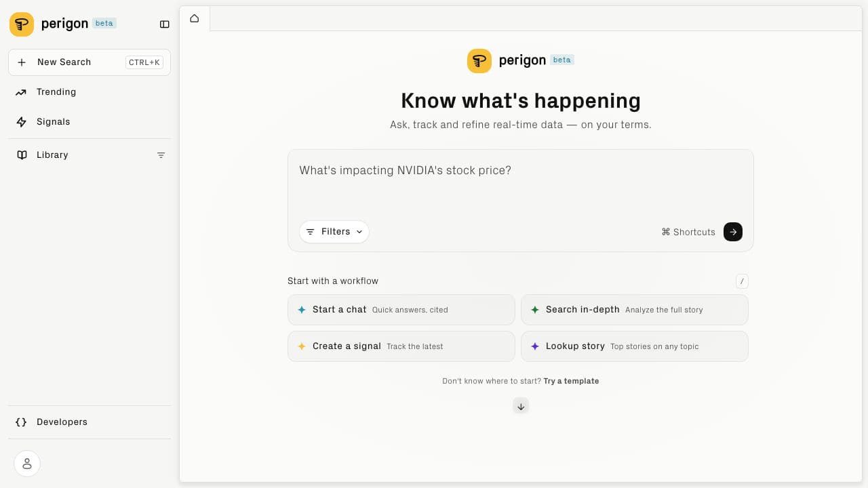Submit the search with the arrow button
868x488 pixels.
733,232
